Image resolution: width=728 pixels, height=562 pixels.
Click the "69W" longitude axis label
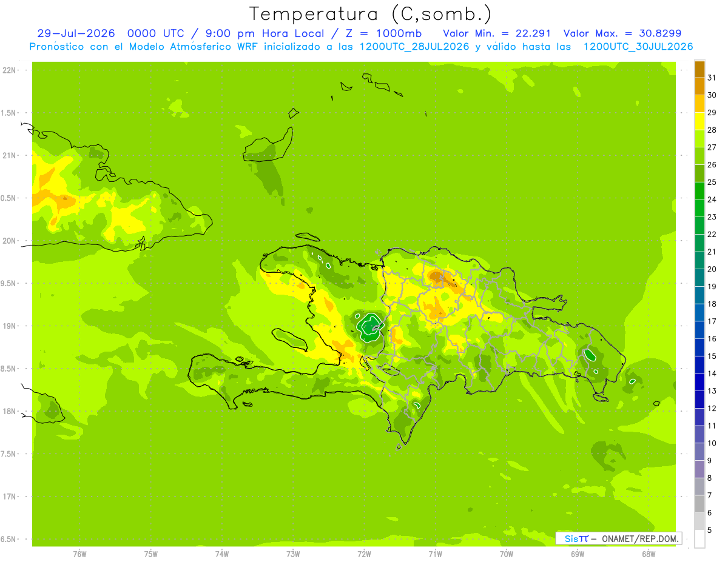tap(578, 554)
